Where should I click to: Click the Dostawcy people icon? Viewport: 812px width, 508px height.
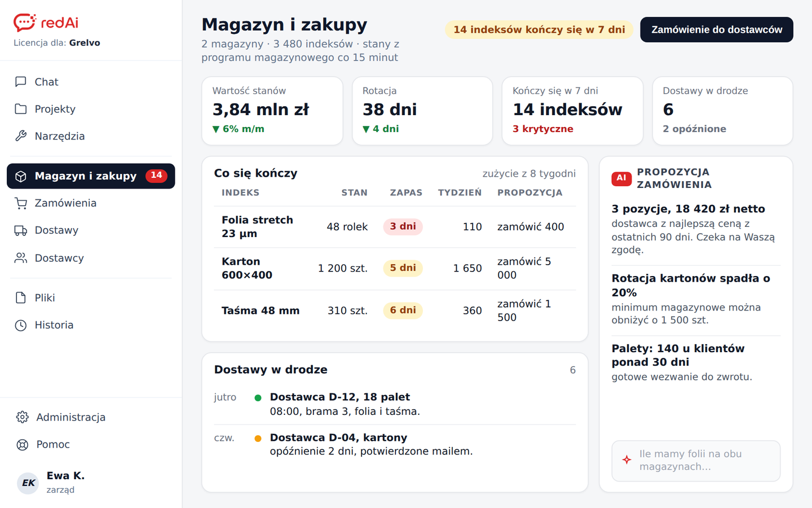(21, 258)
